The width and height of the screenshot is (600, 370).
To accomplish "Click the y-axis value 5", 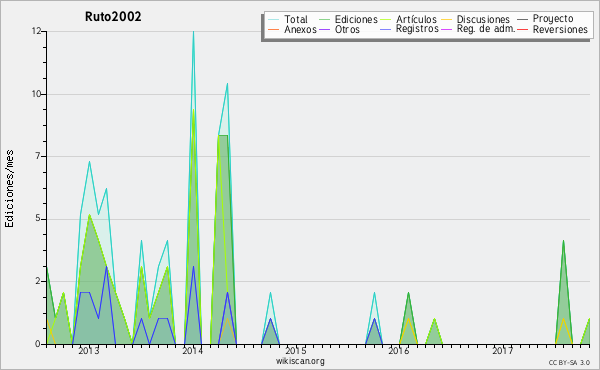I will tap(38, 219).
